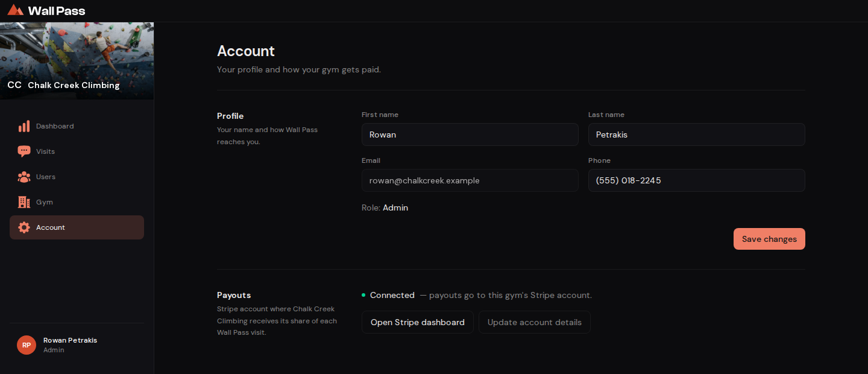Edit the First name field Rowan
This screenshot has height=374, width=868.
470,135
